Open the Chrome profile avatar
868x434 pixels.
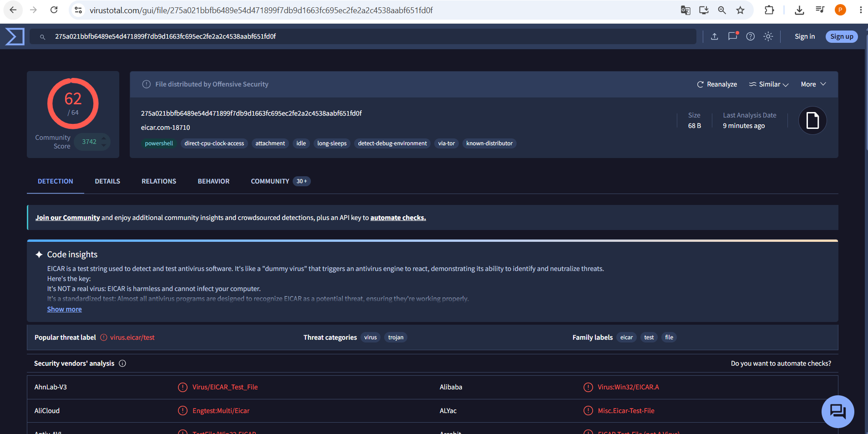point(840,10)
